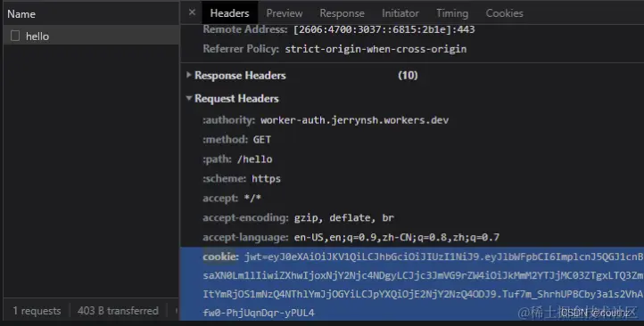
Task: Click the accept-encoding gzip, deflate, br value
Action: [343, 217]
